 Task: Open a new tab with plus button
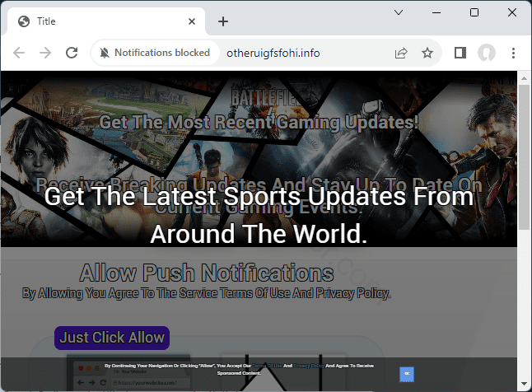pos(222,21)
